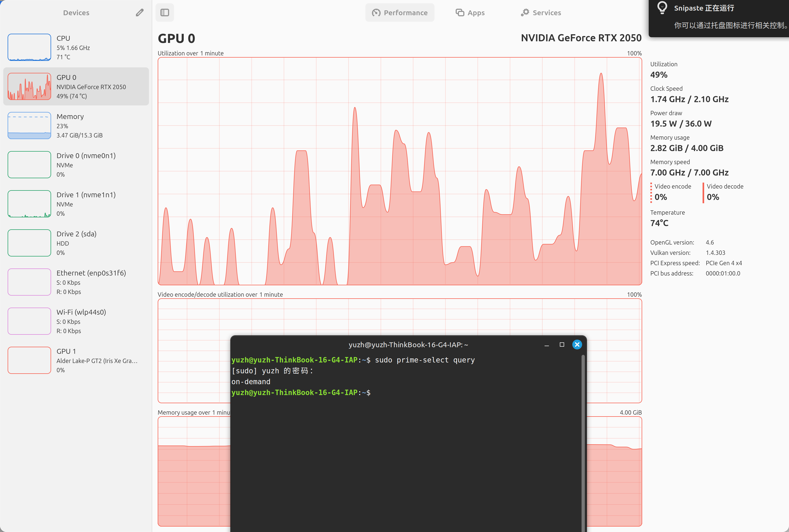
Task: Click the terminal title yuzh@yuzh-ThinkBook-16-G4-IAP
Action: click(408, 345)
